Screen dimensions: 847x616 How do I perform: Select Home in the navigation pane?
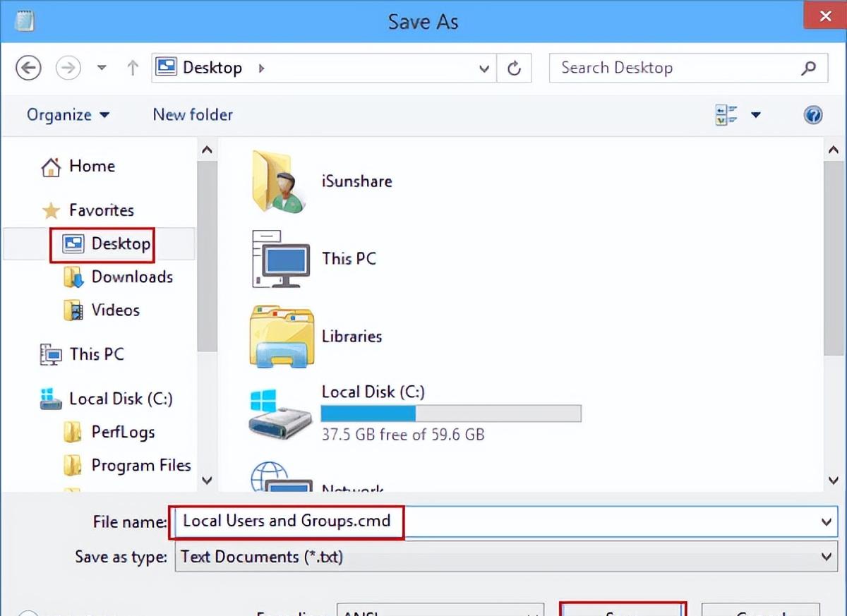tap(92, 167)
